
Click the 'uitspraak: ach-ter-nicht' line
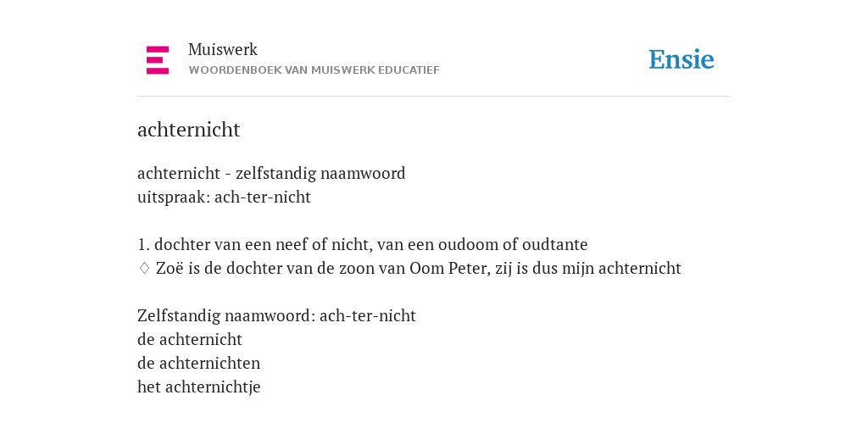224,198
